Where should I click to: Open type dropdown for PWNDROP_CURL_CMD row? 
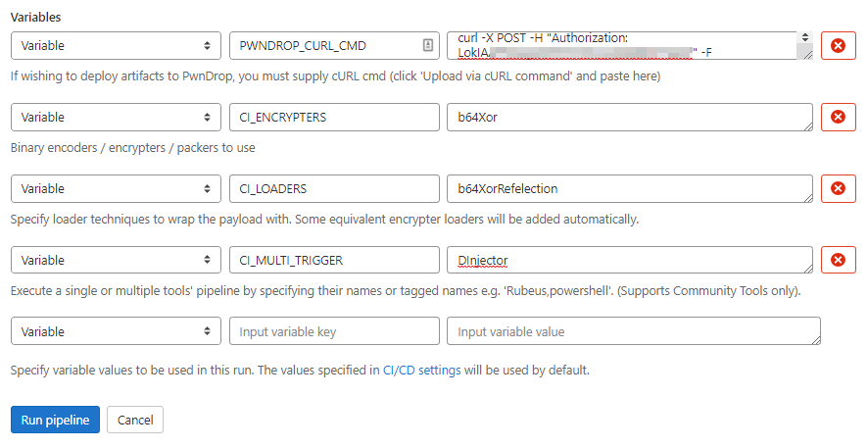pos(116,45)
